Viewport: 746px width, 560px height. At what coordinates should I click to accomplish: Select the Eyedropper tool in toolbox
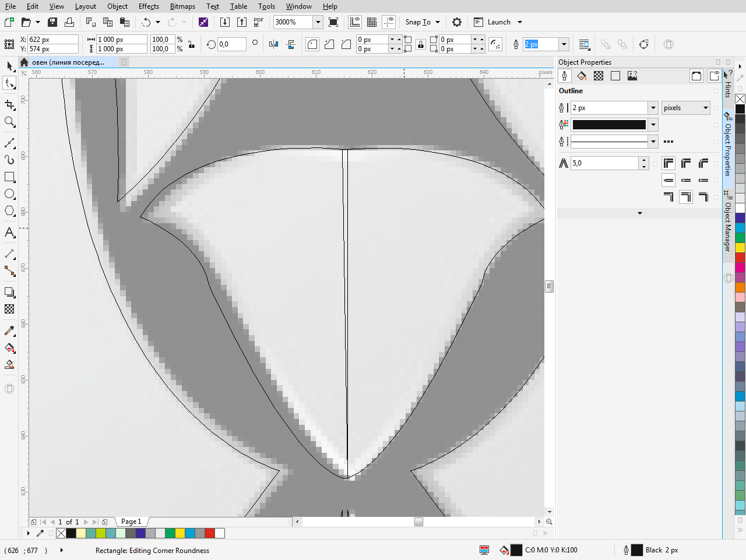9,330
